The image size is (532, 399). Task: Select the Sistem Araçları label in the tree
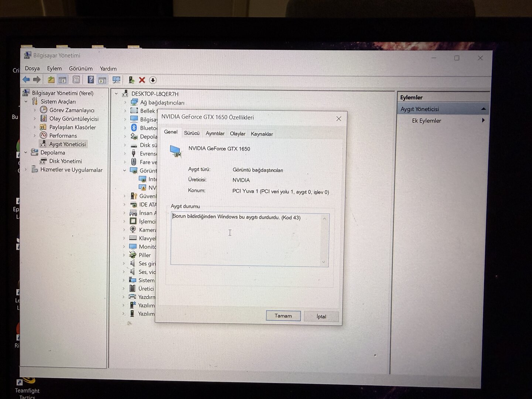pos(58,102)
